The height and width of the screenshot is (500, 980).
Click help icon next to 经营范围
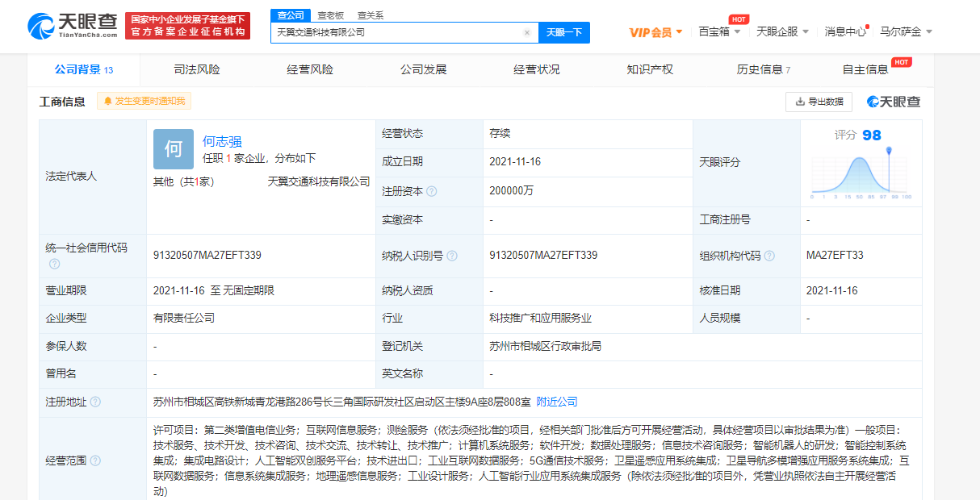[x=96, y=460]
